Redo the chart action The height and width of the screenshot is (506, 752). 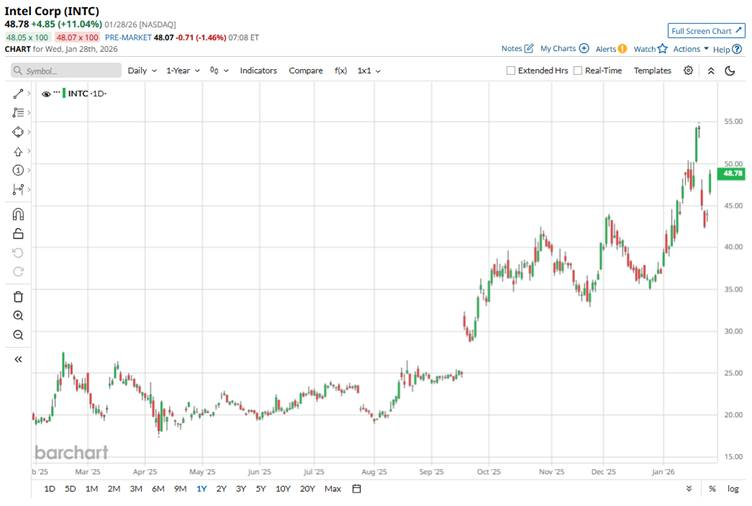pyautogui.click(x=18, y=272)
